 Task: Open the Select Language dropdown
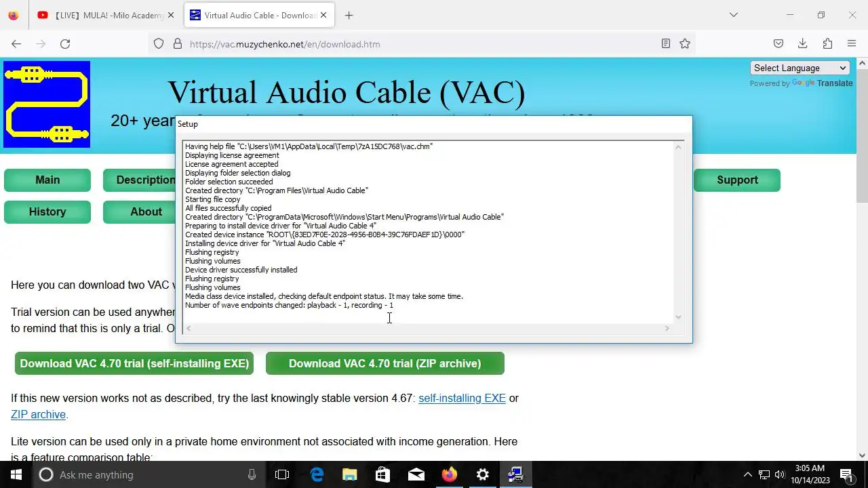(x=800, y=68)
